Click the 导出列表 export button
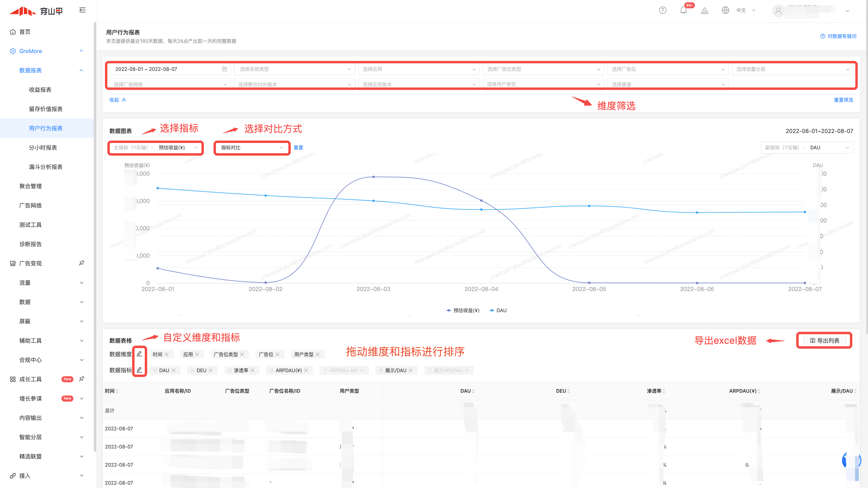Screen dimensions: 868x488 (x=824, y=341)
